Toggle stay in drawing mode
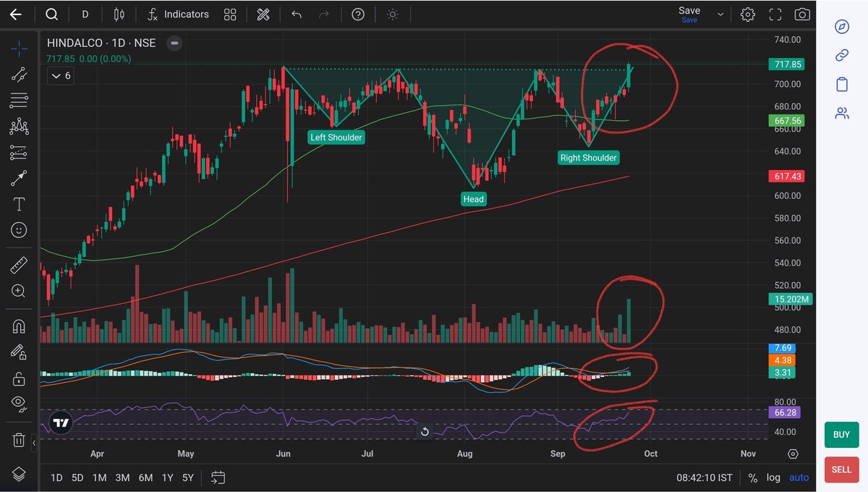This screenshot has height=492, width=868. click(x=19, y=352)
